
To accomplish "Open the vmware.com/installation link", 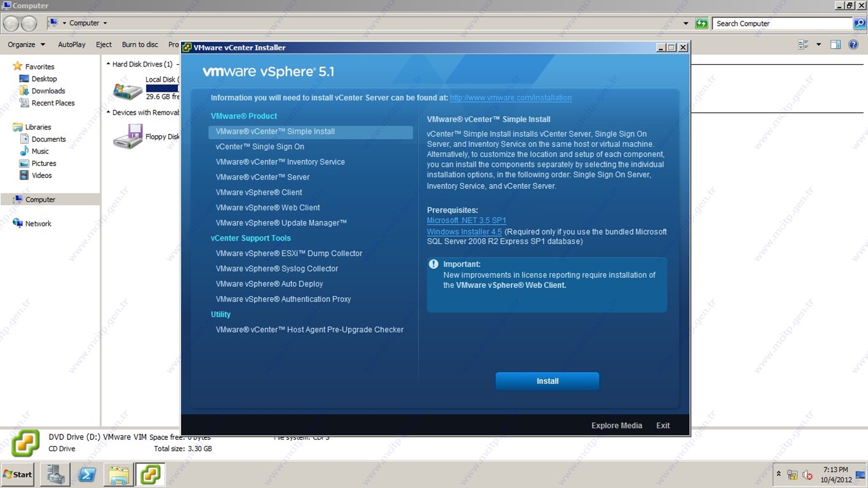I will pyautogui.click(x=510, y=98).
